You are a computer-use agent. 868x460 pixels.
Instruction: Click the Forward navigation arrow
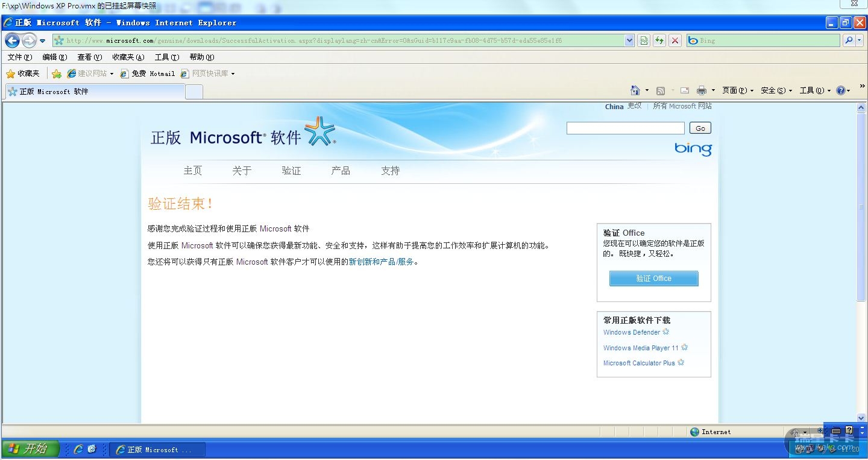point(29,40)
